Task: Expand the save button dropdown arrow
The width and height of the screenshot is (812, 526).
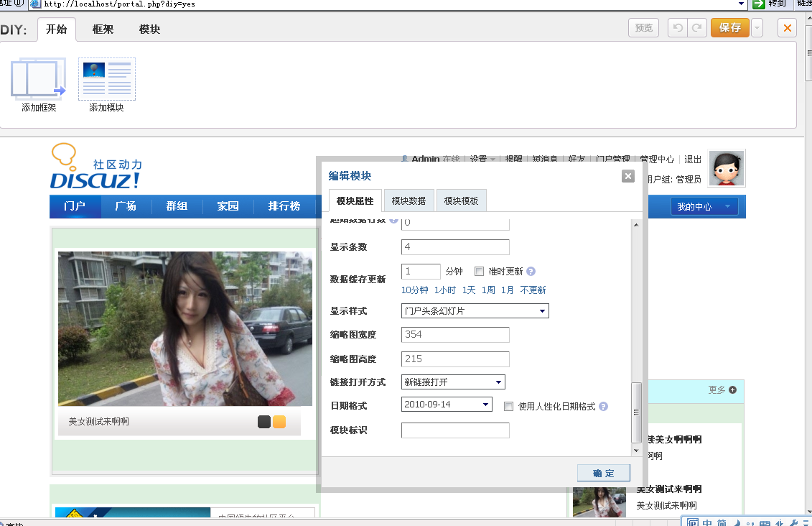Action: point(757,27)
